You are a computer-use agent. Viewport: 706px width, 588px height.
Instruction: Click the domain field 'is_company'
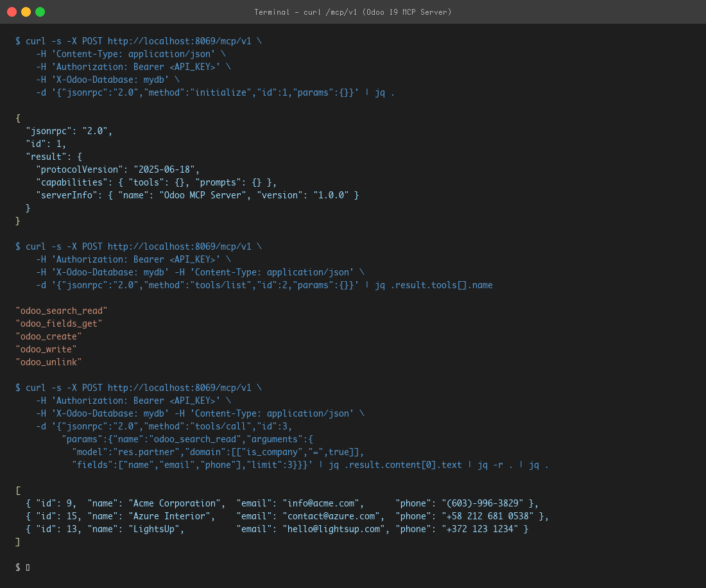(272, 452)
